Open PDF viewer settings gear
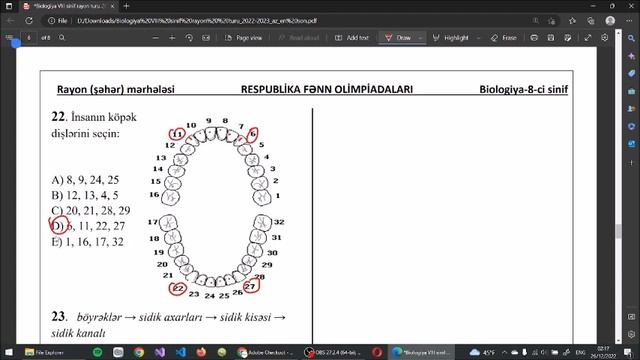This screenshot has height=360, width=640. (604, 38)
